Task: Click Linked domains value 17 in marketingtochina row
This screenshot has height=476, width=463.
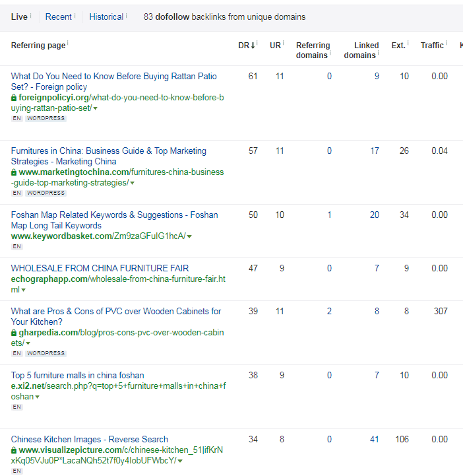Action: tap(375, 151)
